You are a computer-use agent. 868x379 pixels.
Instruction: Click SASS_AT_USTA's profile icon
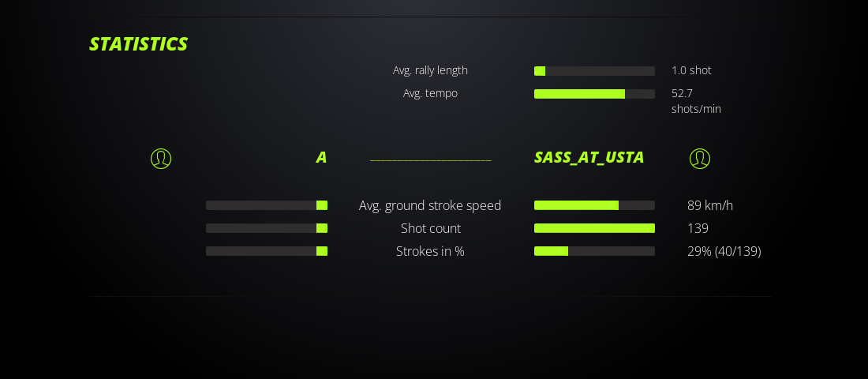coord(700,159)
